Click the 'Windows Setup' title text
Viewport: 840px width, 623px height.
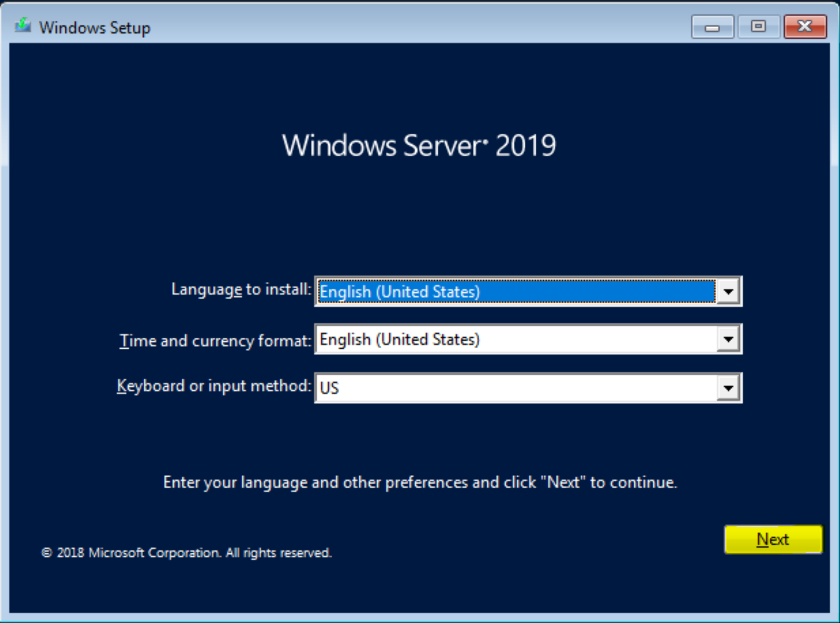pyautogui.click(x=95, y=27)
